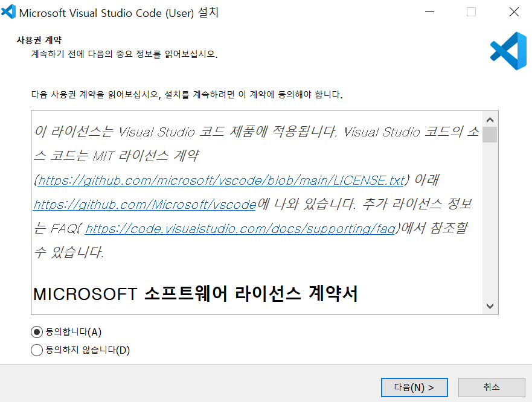
Task: Click the license scrollbar up arrow
Action: (490, 120)
